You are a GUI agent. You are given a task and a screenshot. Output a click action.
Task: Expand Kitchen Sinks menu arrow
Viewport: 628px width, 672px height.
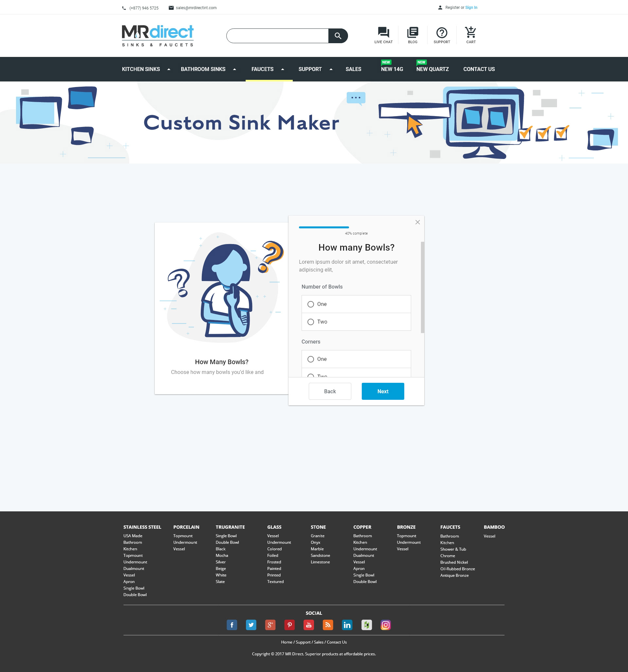169,69
